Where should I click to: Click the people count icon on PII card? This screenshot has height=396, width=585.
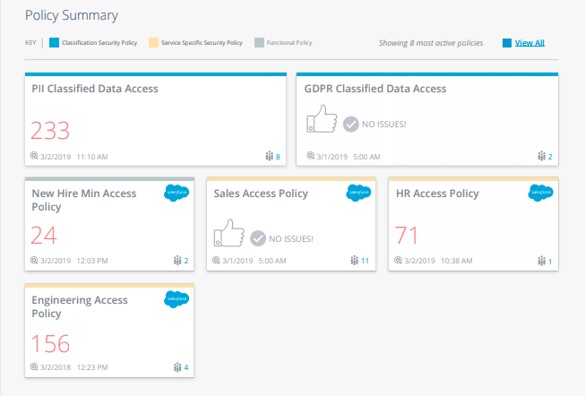269,156
